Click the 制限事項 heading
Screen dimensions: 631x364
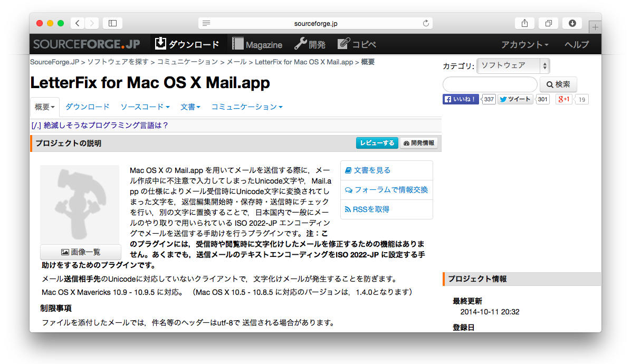tap(56, 309)
